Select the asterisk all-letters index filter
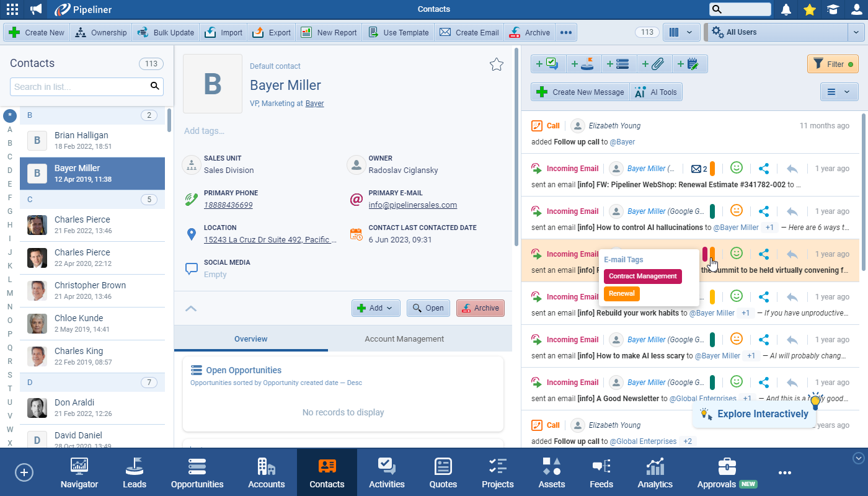868x496 pixels. click(9, 116)
